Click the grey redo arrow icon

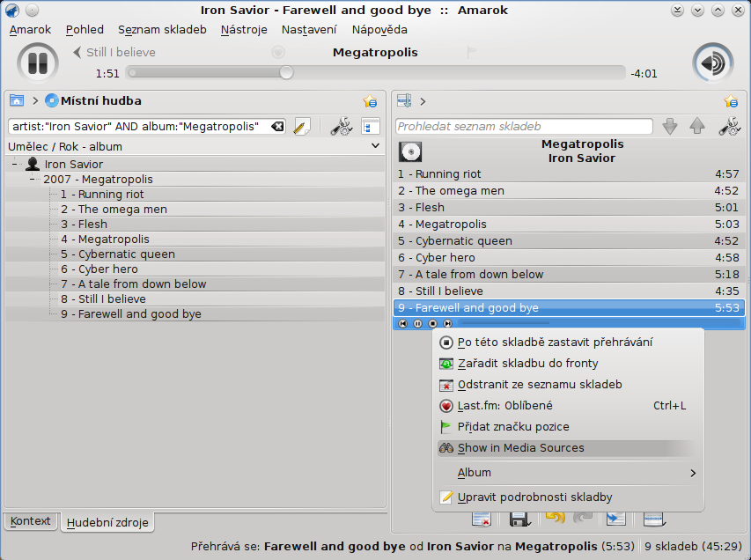point(583,518)
